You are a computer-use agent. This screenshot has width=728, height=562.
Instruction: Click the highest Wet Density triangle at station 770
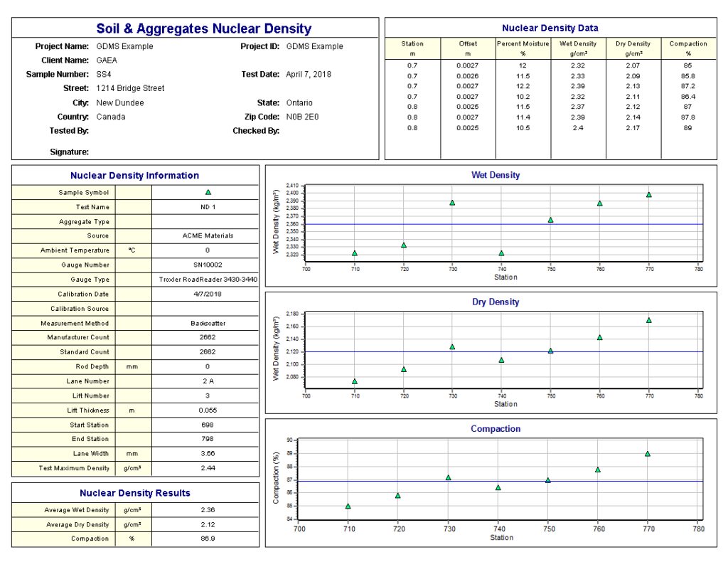click(x=648, y=193)
